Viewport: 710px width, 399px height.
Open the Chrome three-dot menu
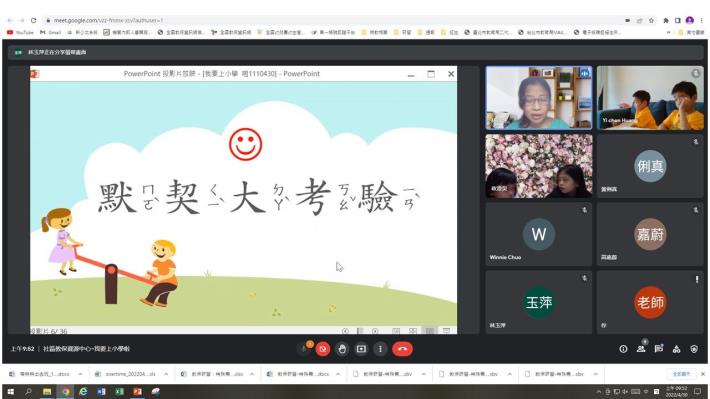pyautogui.click(x=701, y=20)
